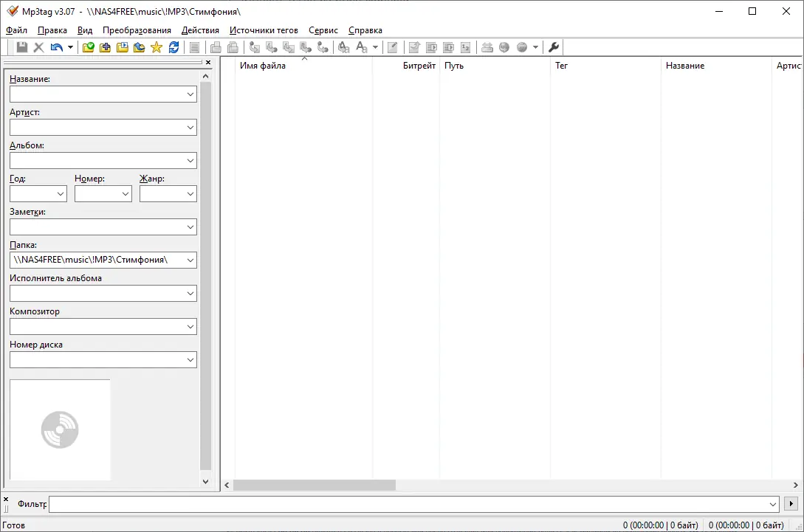Expand the Номер combo box
The image size is (804, 532).
(x=126, y=194)
